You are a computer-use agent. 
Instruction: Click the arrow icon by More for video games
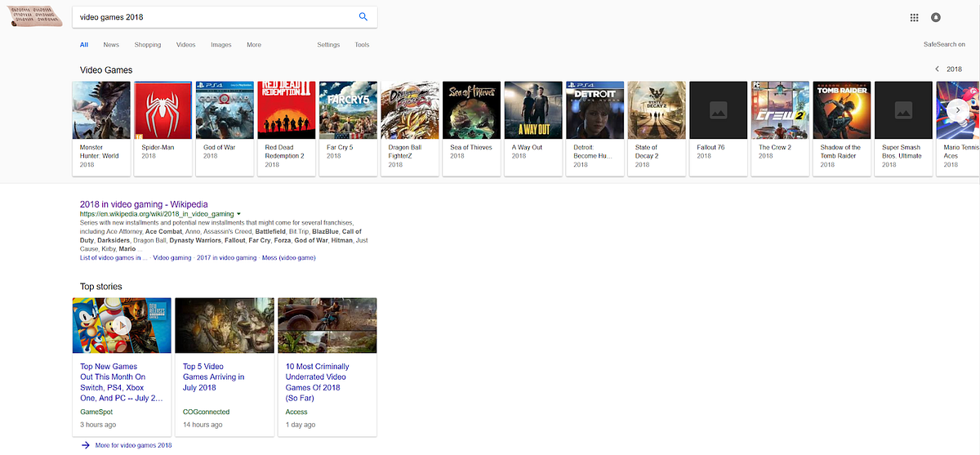tap(85, 445)
